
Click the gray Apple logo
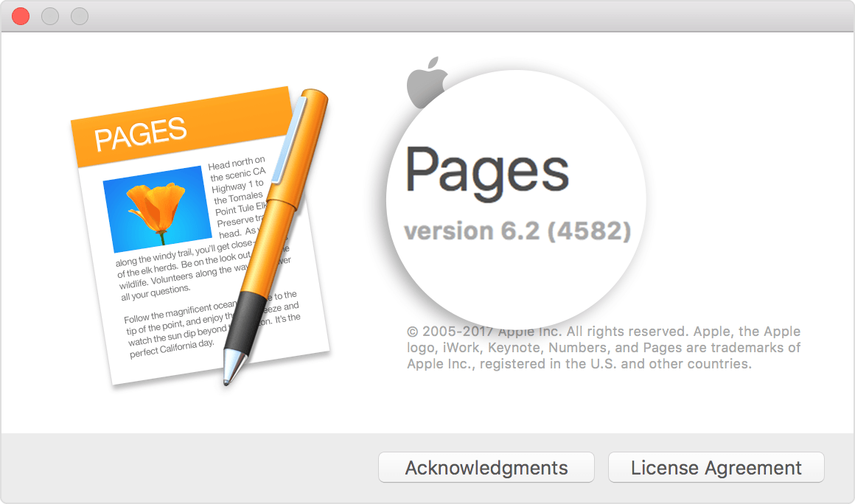427,83
